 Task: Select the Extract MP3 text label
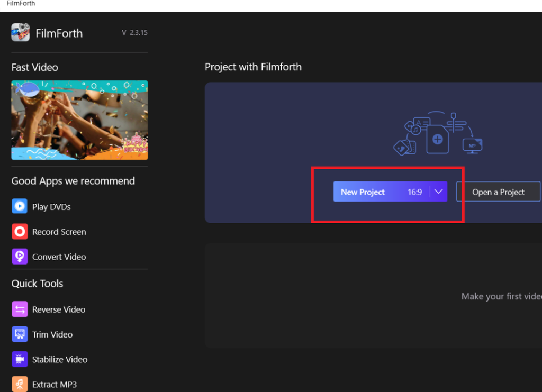(x=55, y=384)
